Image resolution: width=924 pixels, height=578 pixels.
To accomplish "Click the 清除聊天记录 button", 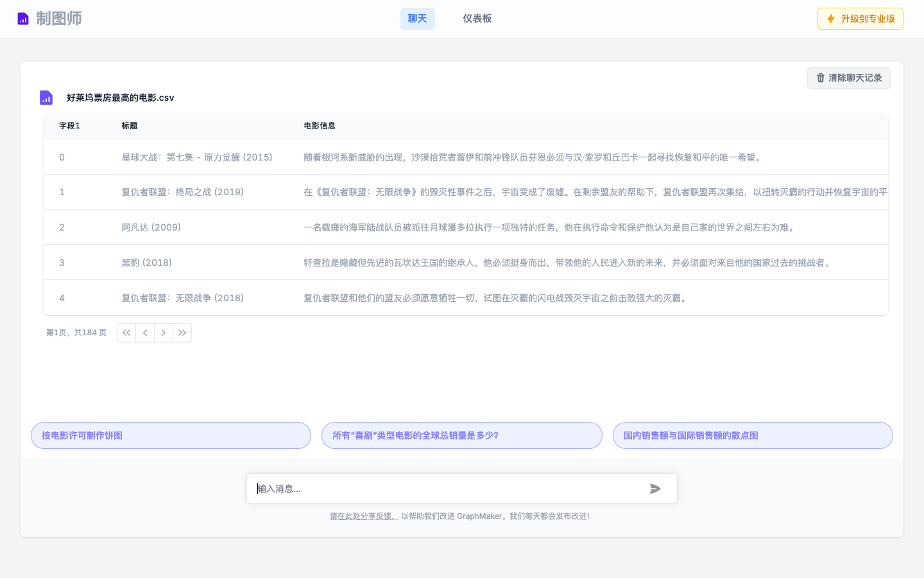I will (x=848, y=78).
